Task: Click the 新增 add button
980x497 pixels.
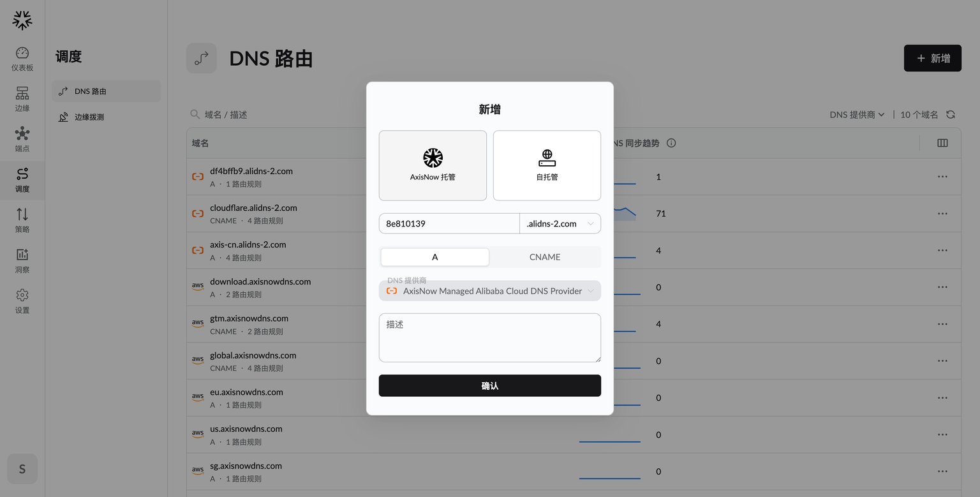Action: coord(933,58)
